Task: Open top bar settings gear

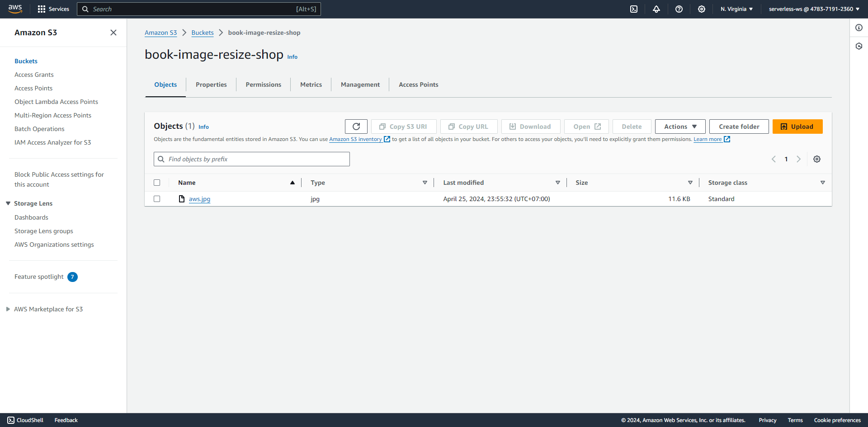Action: pos(702,9)
